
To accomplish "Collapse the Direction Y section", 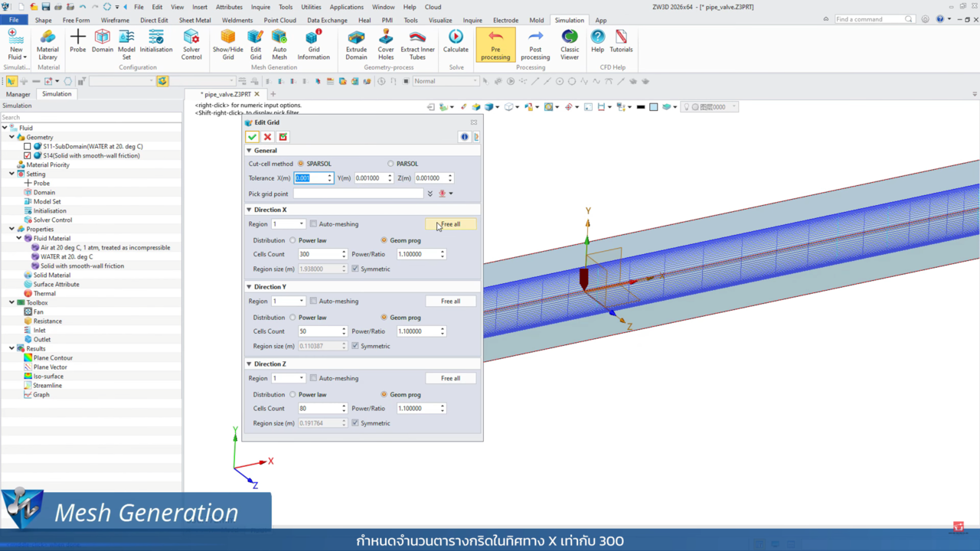I will [249, 287].
